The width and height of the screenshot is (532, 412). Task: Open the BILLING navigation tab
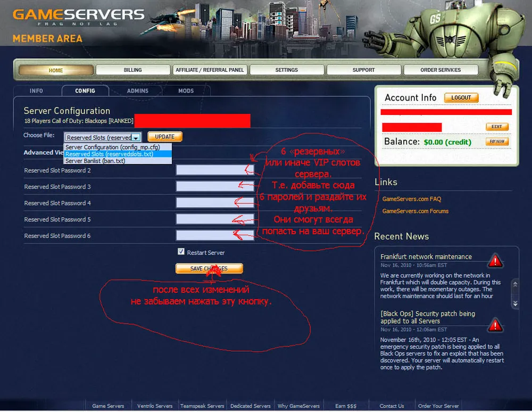132,70
